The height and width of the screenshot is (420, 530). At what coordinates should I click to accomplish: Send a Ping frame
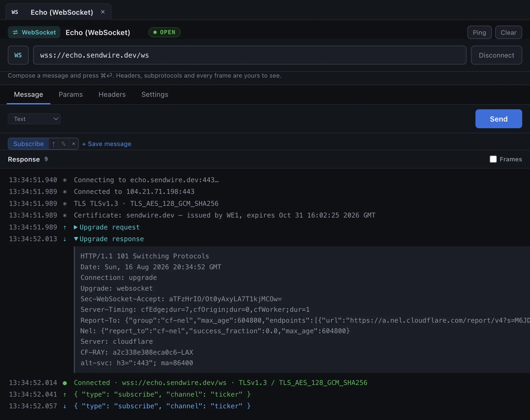point(479,33)
